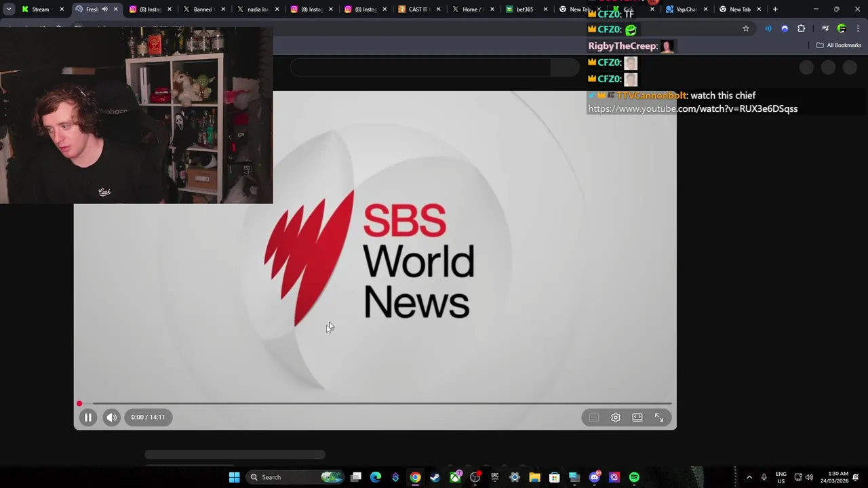Open the Chrome extensions puzzle menu
868x488 pixels.
click(x=802, y=28)
